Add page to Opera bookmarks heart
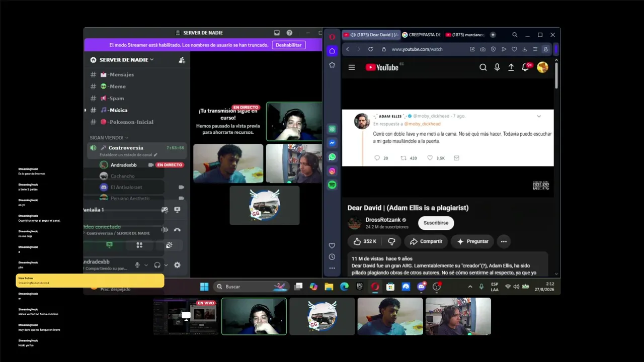 514,49
